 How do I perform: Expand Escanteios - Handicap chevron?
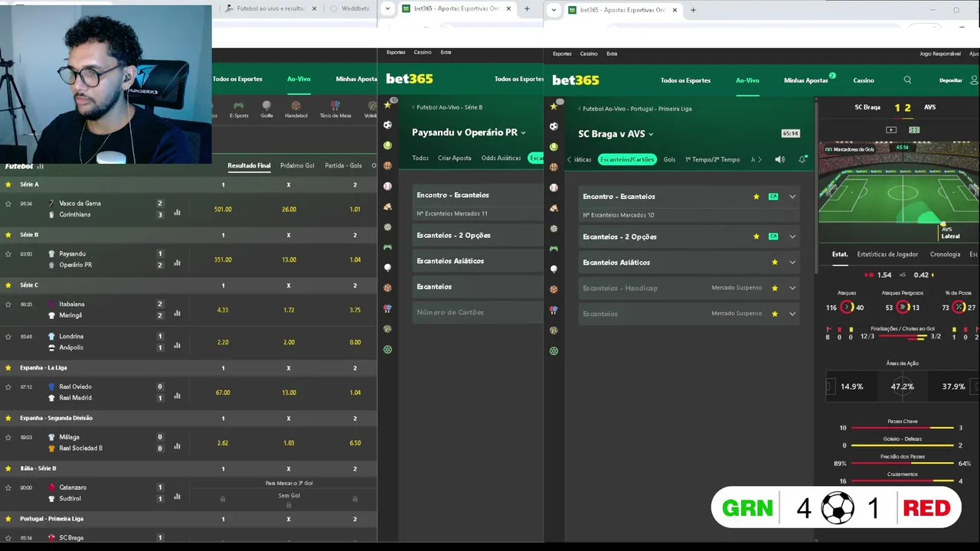click(792, 288)
